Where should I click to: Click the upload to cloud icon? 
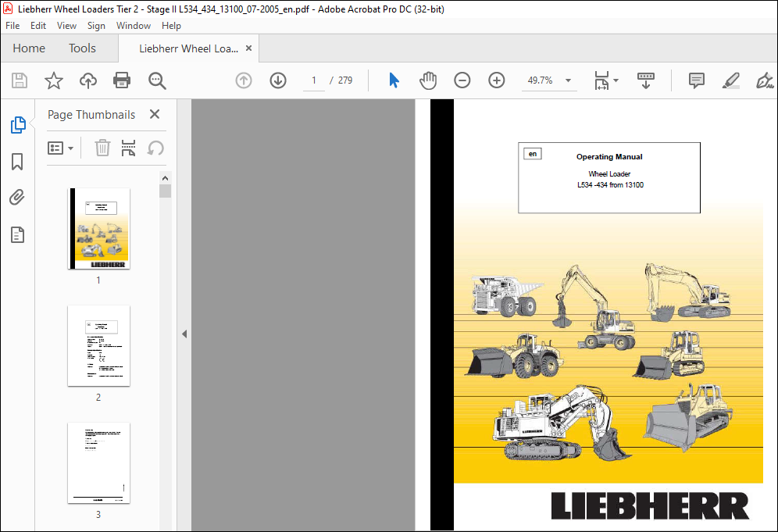(x=87, y=80)
